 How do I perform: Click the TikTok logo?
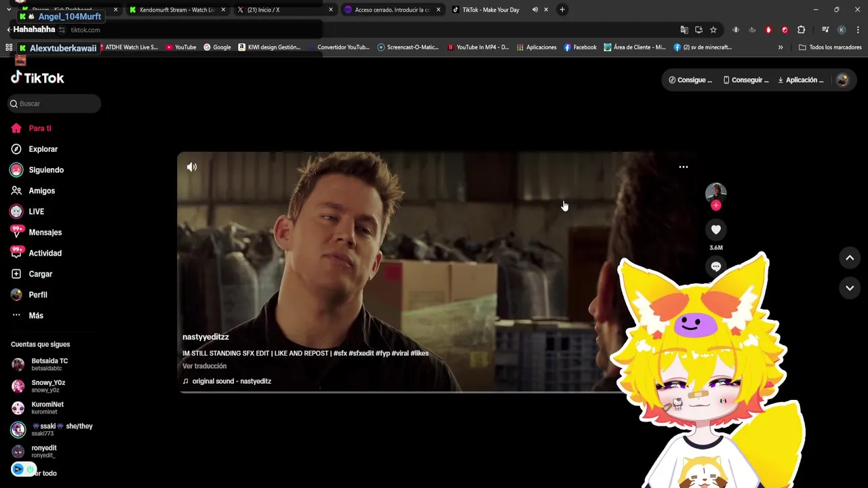[37, 78]
